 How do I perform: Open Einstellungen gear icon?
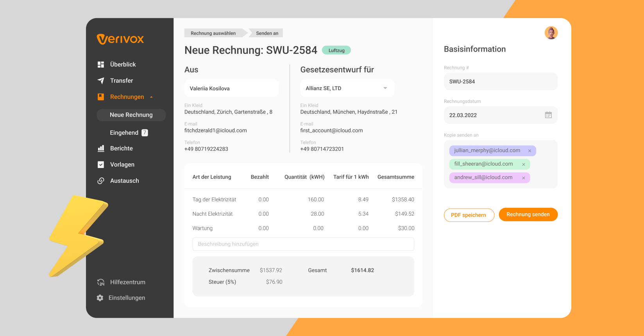(100, 298)
